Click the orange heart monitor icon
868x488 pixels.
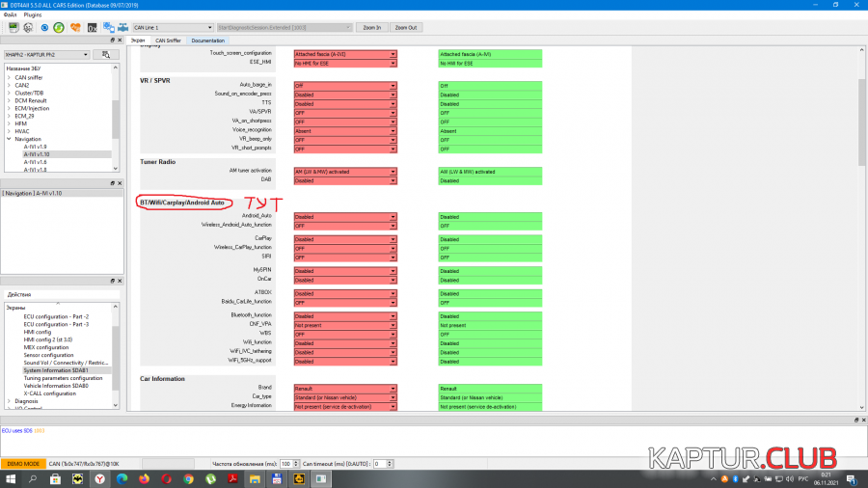75,28
